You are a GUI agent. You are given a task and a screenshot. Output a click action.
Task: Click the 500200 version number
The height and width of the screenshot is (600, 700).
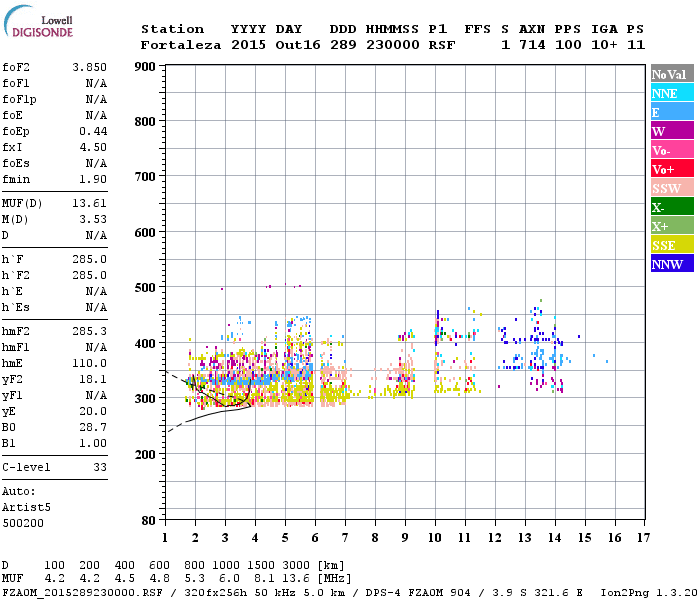pyautogui.click(x=23, y=523)
